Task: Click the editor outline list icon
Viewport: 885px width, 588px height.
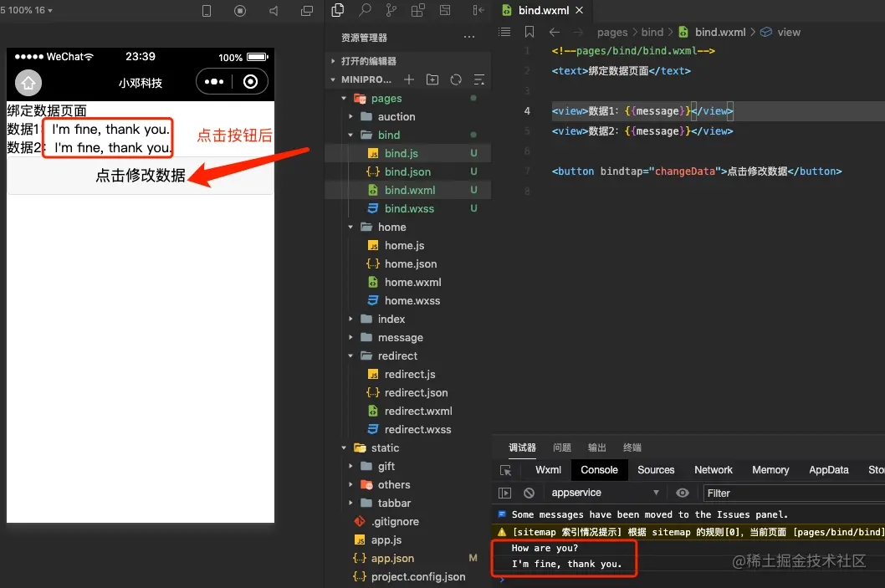Action: (504, 32)
